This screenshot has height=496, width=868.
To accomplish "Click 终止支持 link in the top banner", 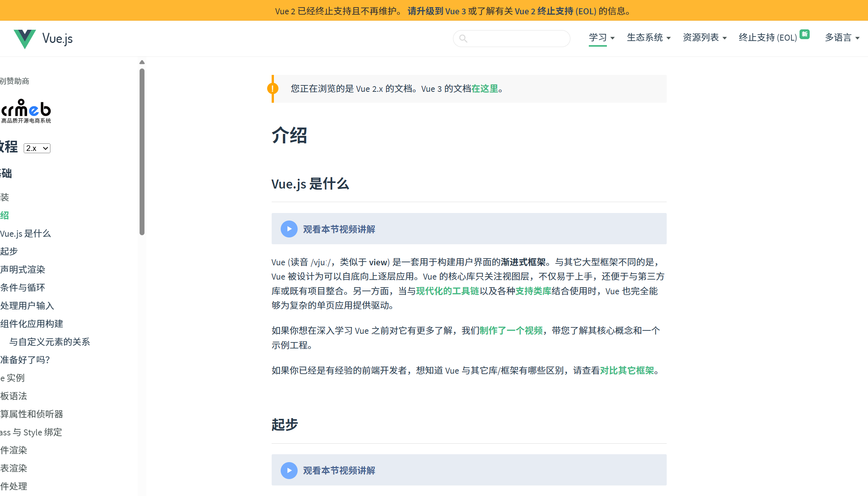I will (555, 11).
